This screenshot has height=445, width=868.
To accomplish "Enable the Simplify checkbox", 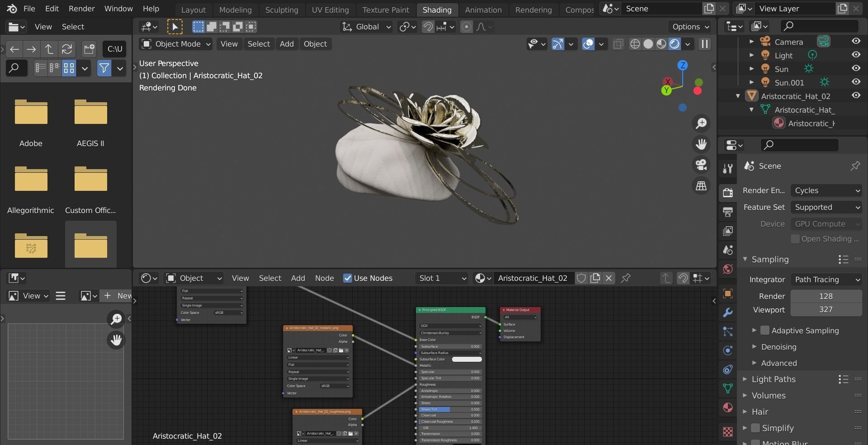I will point(755,427).
